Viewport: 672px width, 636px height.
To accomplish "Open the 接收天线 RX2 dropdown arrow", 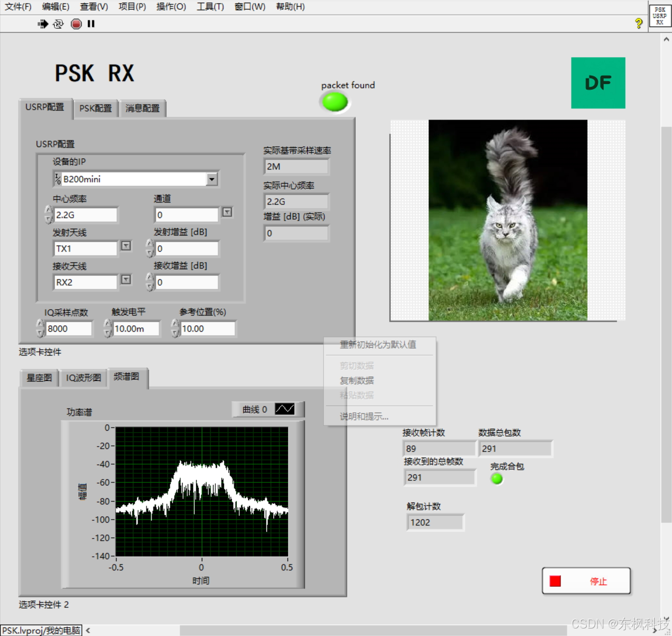I will (x=126, y=279).
